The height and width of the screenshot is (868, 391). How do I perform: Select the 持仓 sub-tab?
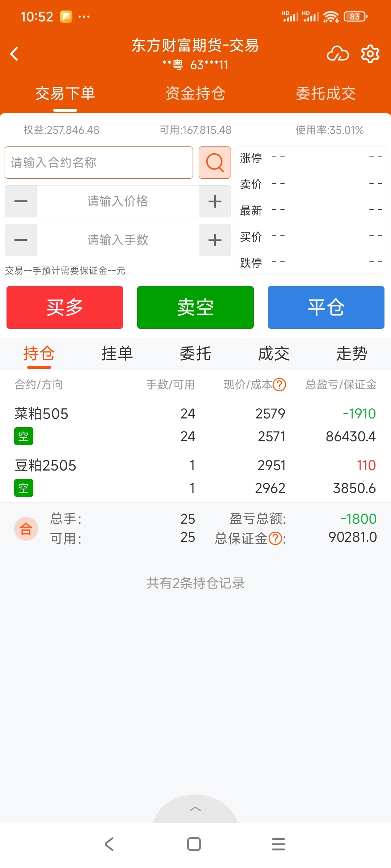(x=39, y=354)
